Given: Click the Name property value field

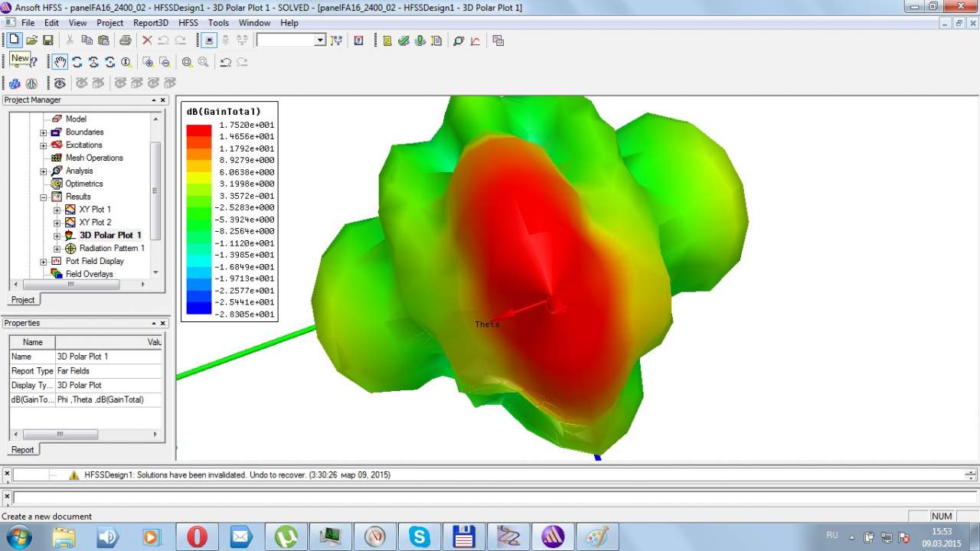Looking at the screenshot, I should (x=107, y=357).
